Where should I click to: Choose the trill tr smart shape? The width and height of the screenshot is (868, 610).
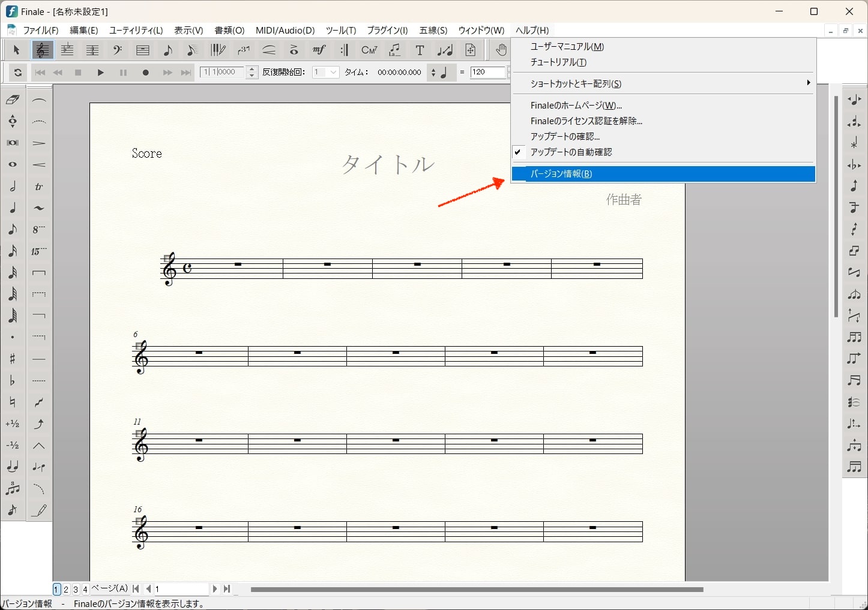[x=39, y=187]
